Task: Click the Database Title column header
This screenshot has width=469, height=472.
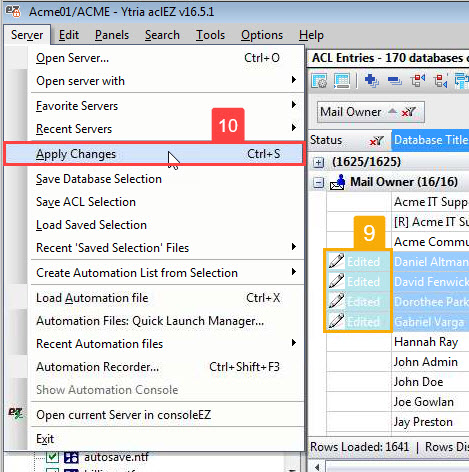Action: 430,140
